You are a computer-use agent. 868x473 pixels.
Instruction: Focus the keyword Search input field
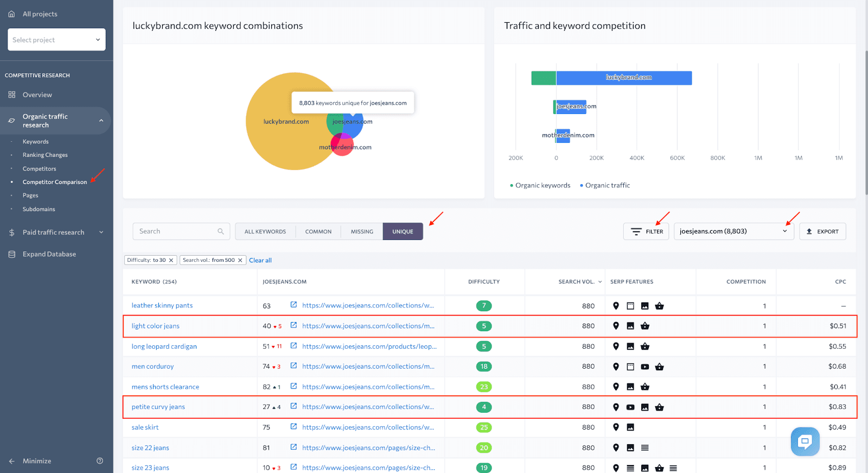pos(181,231)
